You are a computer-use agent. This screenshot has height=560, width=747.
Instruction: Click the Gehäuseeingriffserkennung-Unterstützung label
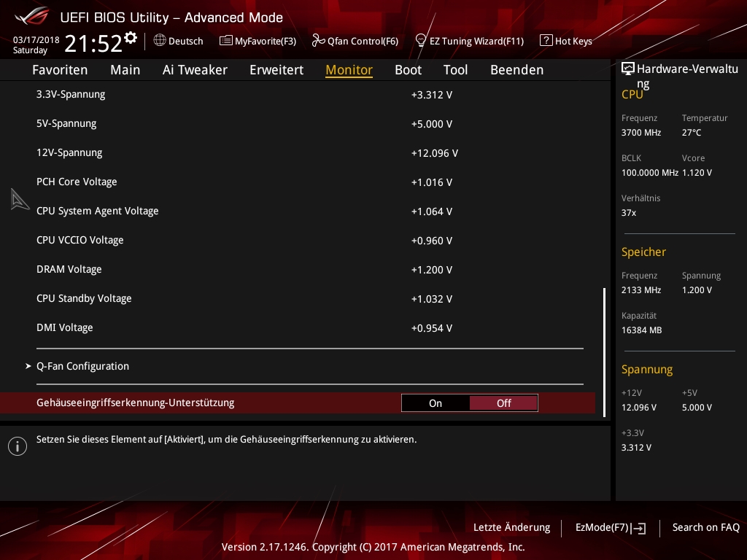click(x=135, y=402)
